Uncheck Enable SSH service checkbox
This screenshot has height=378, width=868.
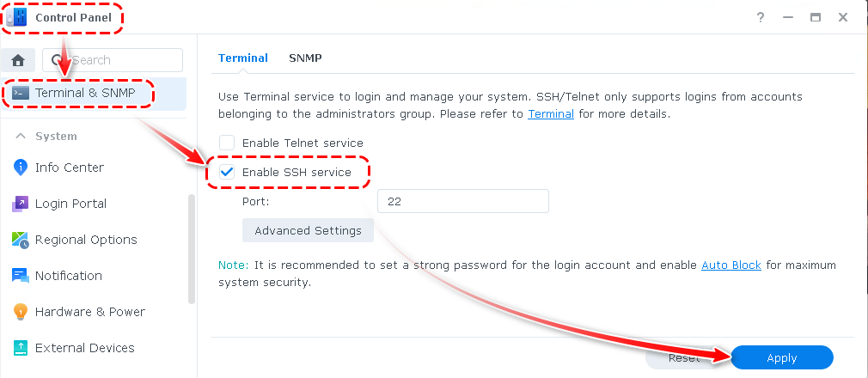tap(227, 172)
